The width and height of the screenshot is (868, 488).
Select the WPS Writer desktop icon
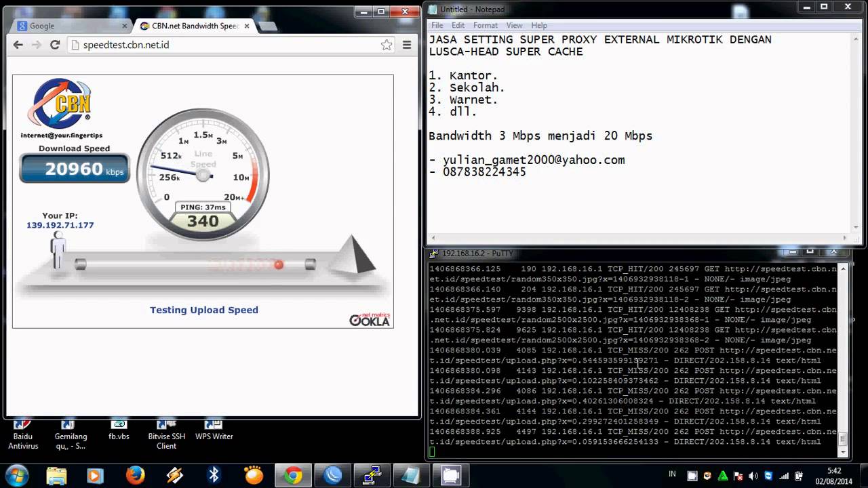point(214,431)
